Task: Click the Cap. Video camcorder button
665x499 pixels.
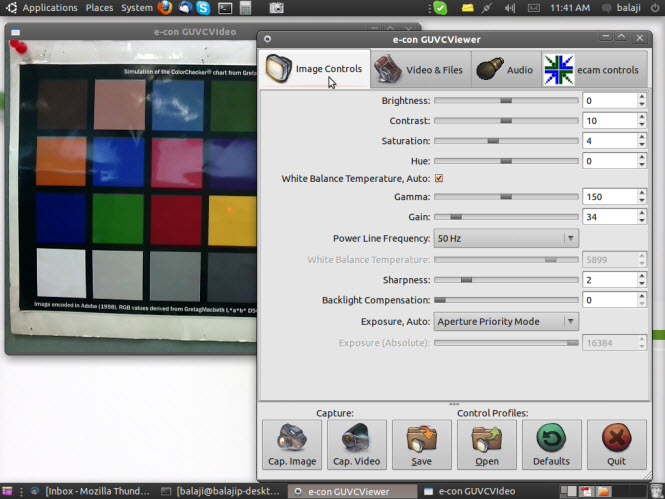Action: (x=357, y=445)
